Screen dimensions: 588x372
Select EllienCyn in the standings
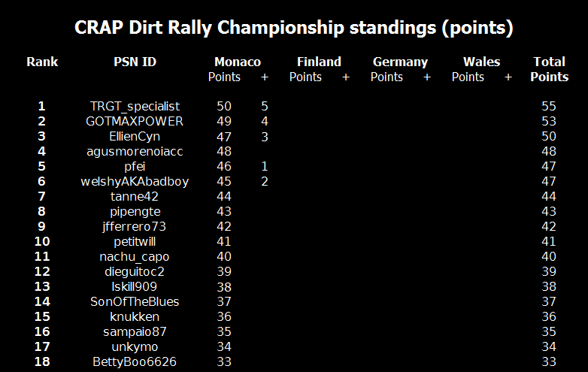click(135, 137)
